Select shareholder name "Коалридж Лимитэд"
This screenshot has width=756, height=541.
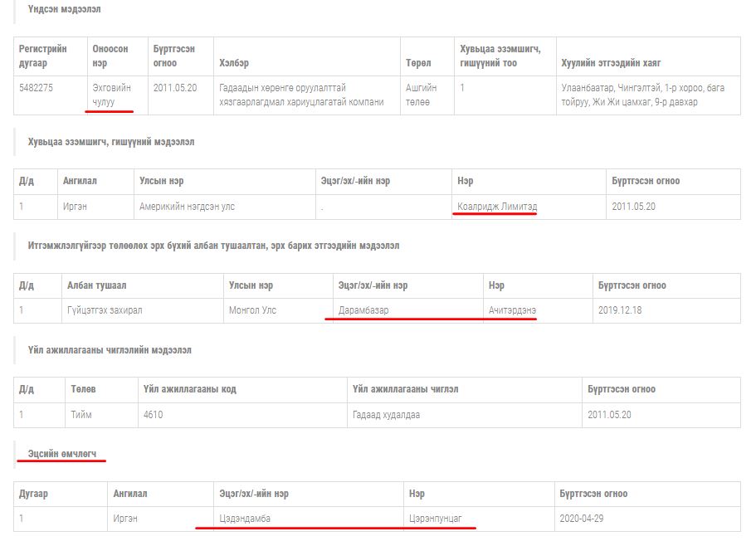coord(496,207)
